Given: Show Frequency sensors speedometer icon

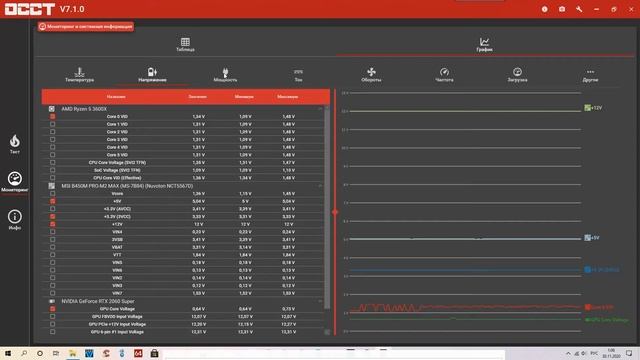Looking at the screenshot, I should click(x=444, y=72).
